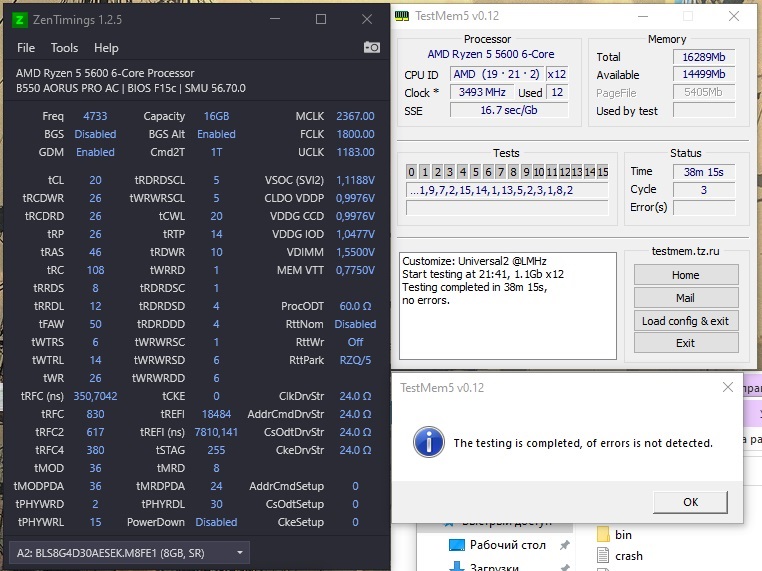This screenshot has height=571, width=762.
Task: Click the pin icon next to Рабочий стол
Action: [x=564, y=545]
